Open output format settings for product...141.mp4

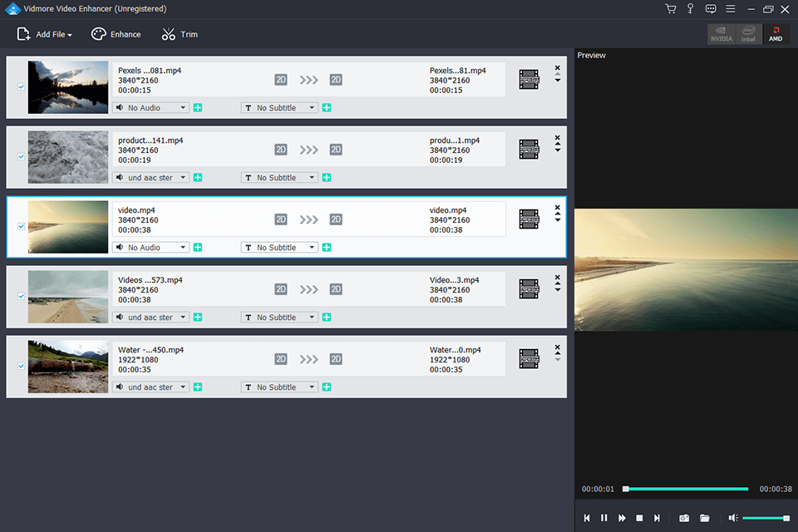[529, 149]
